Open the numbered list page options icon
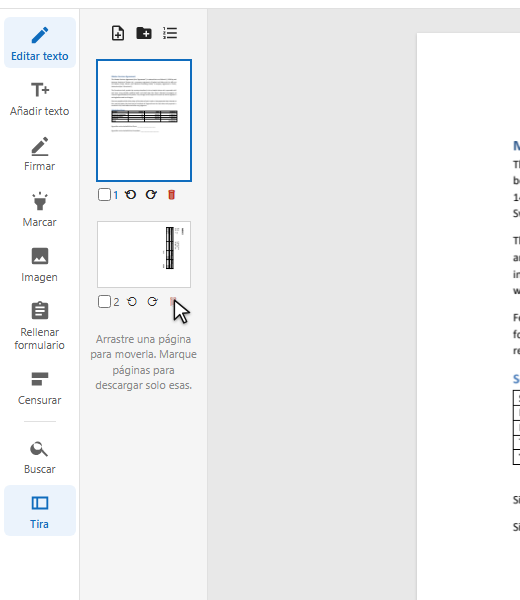This screenshot has height=600, width=520. pos(170,33)
